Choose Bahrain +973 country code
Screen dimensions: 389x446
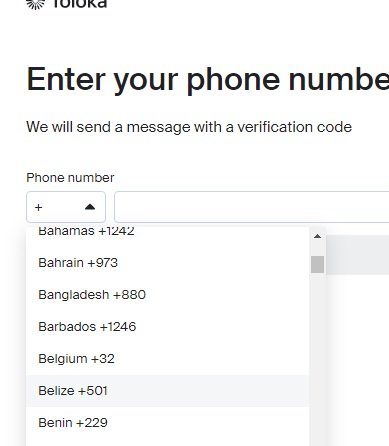(x=167, y=263)
